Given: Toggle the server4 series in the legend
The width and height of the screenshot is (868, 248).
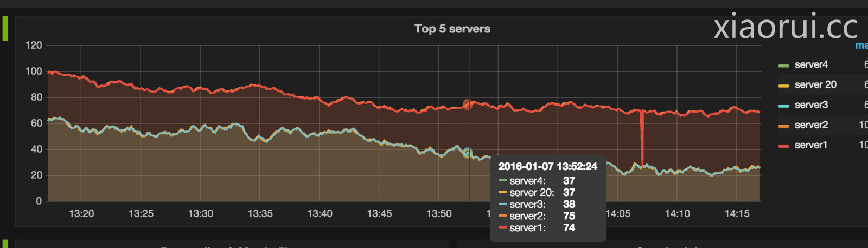Looking at the screenshot, I should (x=811, y=65).
